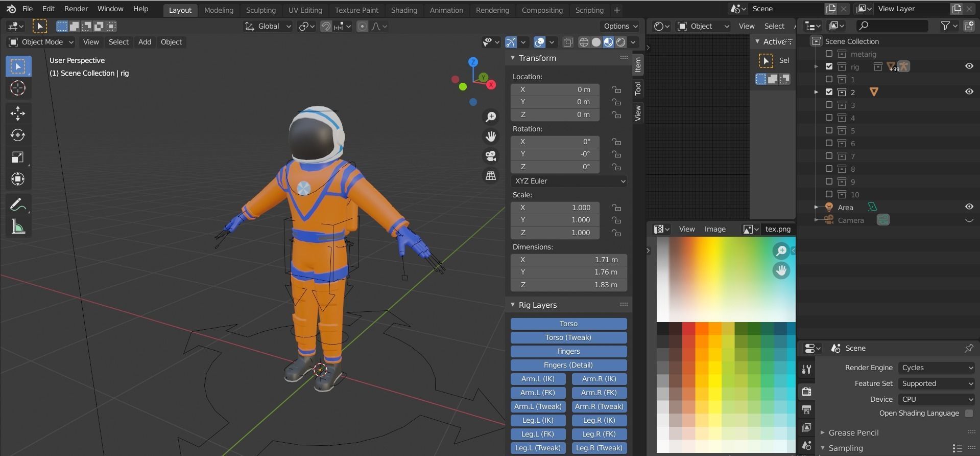
Task: Toggle the Arm.L (IK) rig layer
Action: click(x=538, y=379)
